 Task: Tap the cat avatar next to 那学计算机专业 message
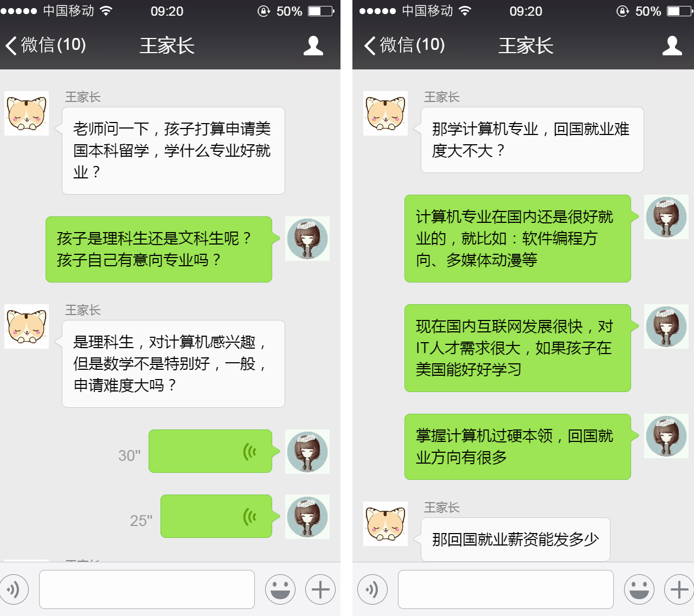[x=385, y=113]
